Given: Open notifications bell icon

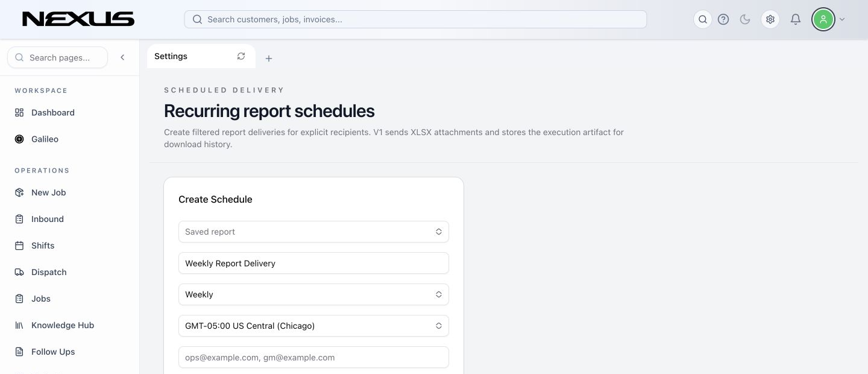Looking at the screenshot, I should coord(796,19).
